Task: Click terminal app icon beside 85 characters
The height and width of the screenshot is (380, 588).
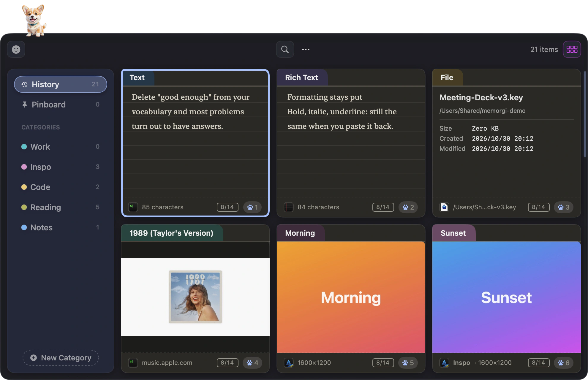Action: [133, 207]
